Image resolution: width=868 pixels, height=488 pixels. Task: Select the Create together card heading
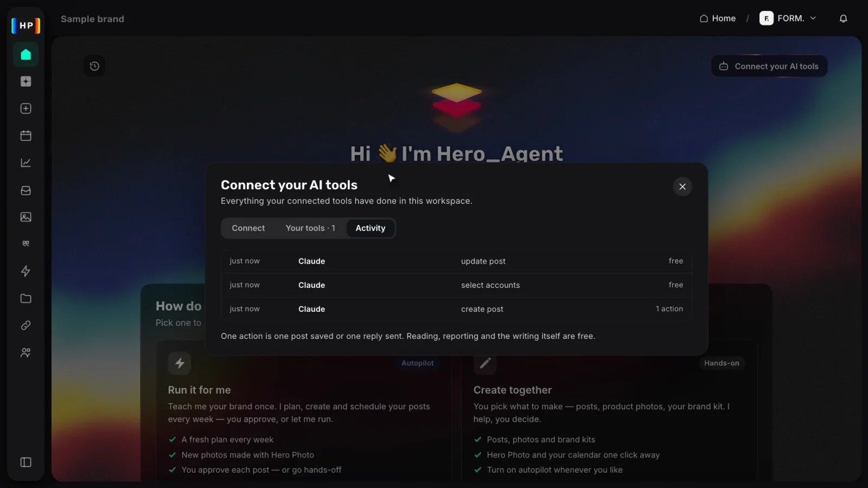(x=512, y=390)
